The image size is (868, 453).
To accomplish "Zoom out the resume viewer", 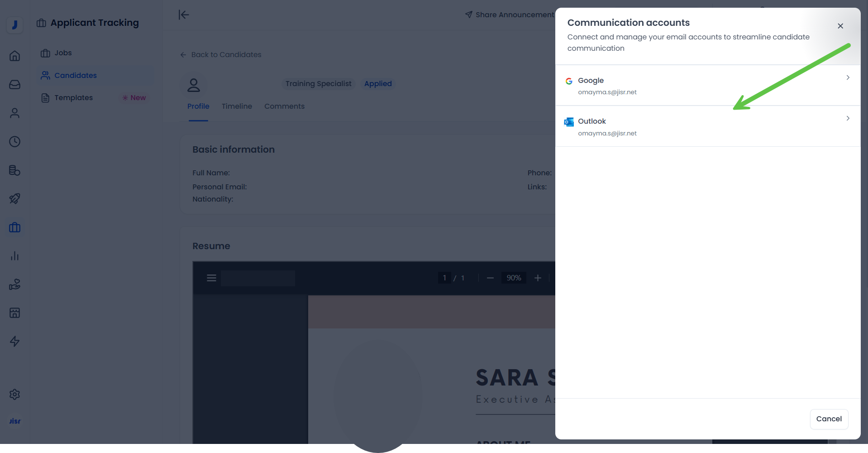I will 490,278.
